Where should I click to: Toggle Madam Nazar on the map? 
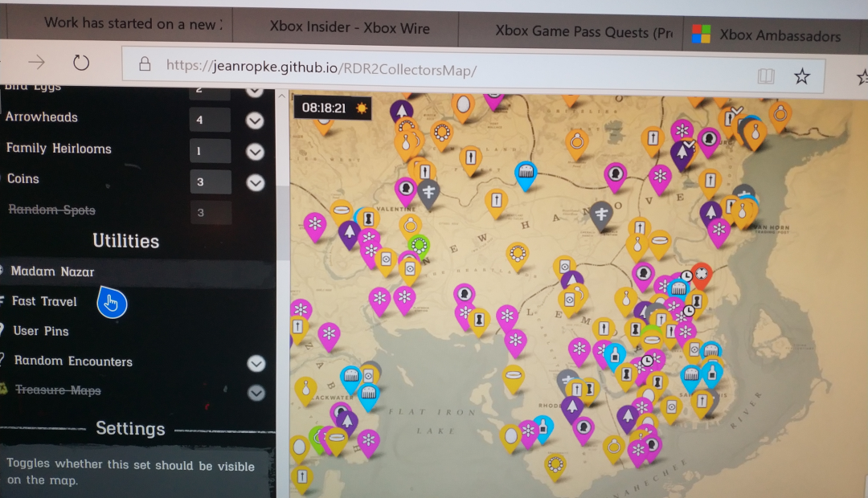pos(52,271)
